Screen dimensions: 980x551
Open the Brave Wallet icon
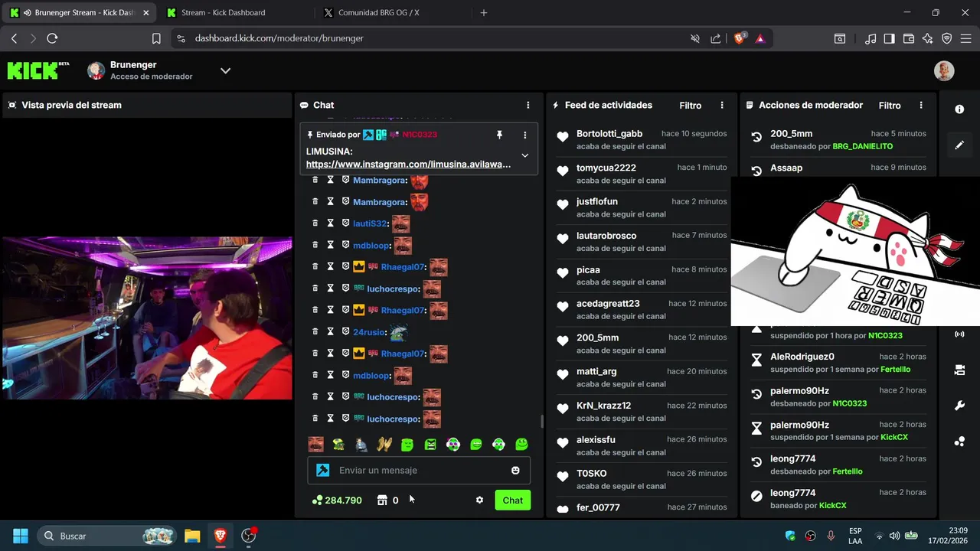click(909, 38)
